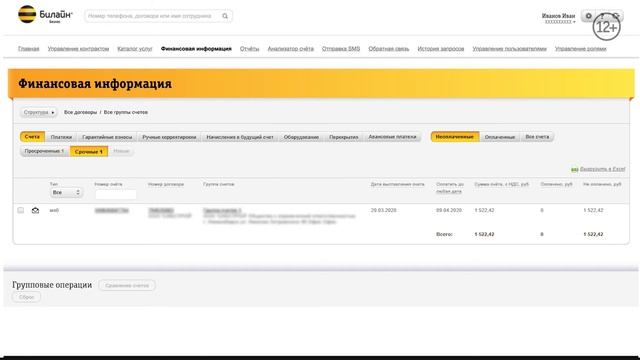Switch to the Перекрытия tab
The image size is (640, 360).
(344, 137)
